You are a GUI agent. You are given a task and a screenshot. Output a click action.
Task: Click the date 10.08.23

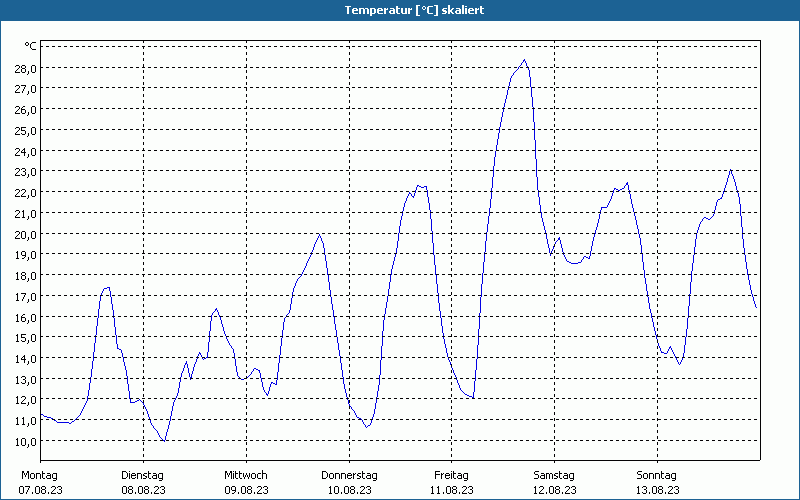(x=349, y=490)
